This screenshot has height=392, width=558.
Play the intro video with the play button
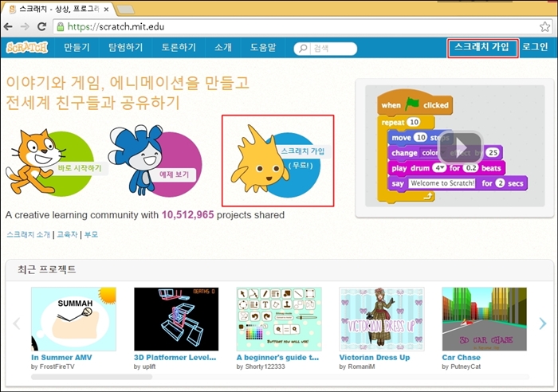[x=460, y=147]
